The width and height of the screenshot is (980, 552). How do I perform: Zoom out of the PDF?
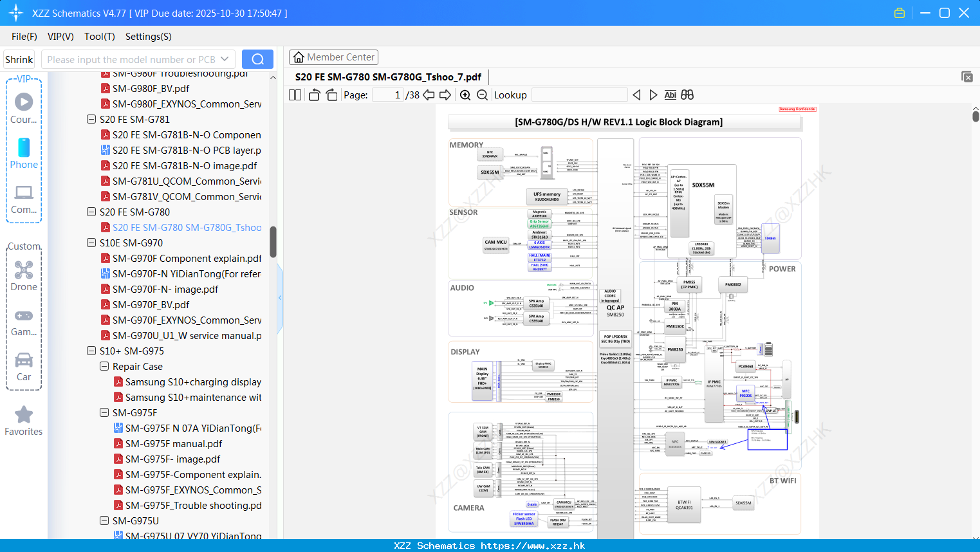pos(482,95)
